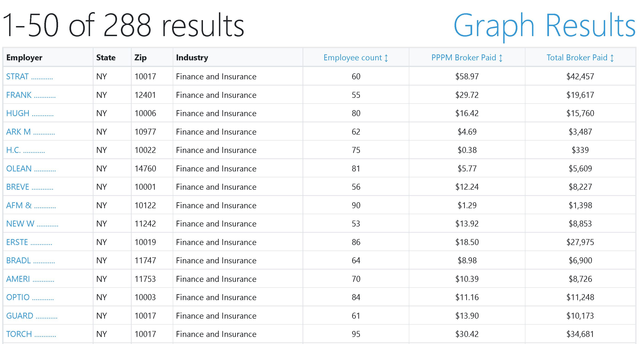
Task: Open the H.C. employer link
Action: tap(25, 150)
